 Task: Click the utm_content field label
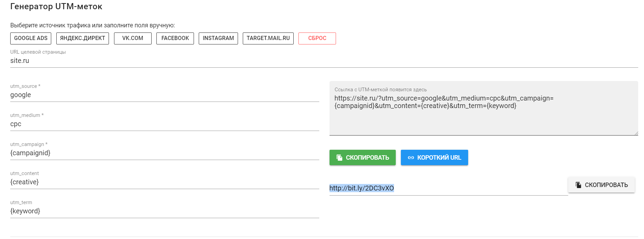coord(25,173)
